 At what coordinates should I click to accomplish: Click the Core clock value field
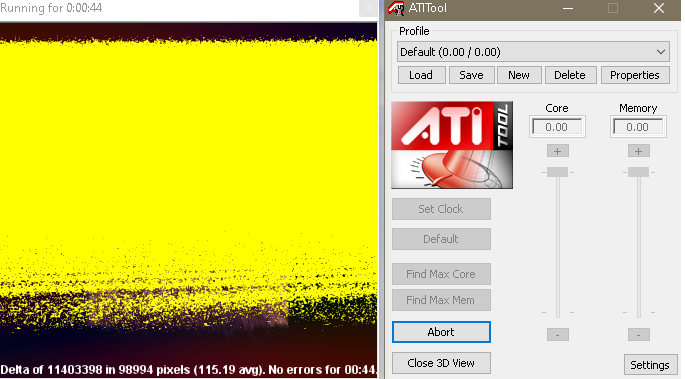[557, 127]
